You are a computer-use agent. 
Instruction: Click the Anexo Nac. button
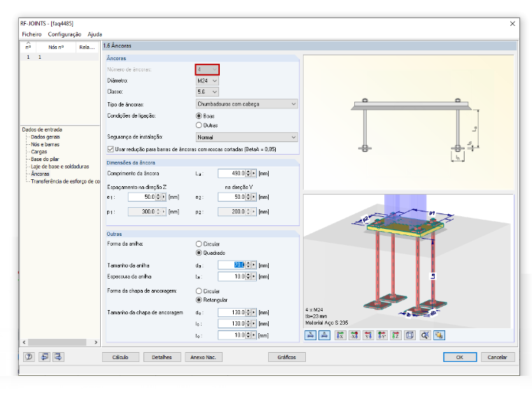(x=203, y=357)
